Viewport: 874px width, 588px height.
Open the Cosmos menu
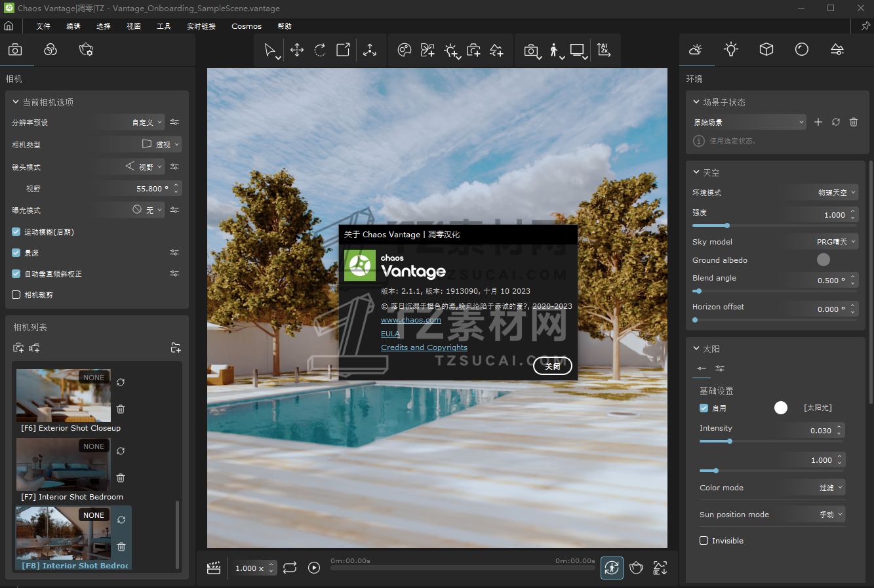pos(247,26)
